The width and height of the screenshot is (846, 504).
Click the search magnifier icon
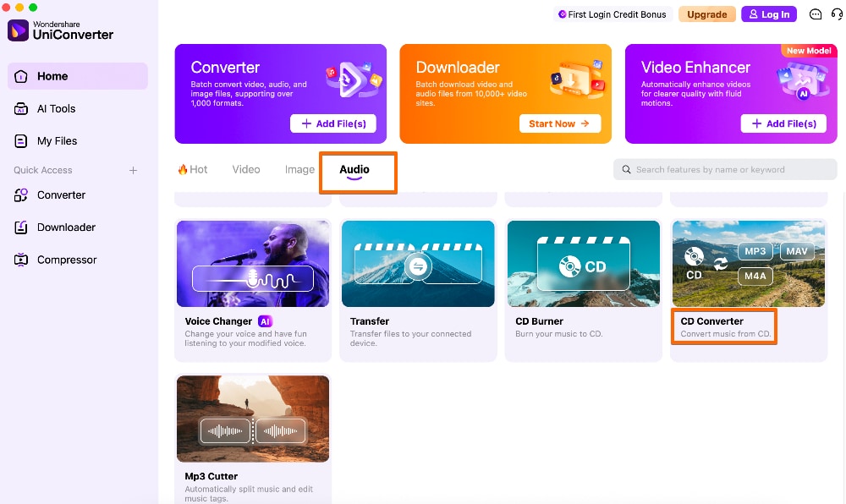(x=626, y=170)
